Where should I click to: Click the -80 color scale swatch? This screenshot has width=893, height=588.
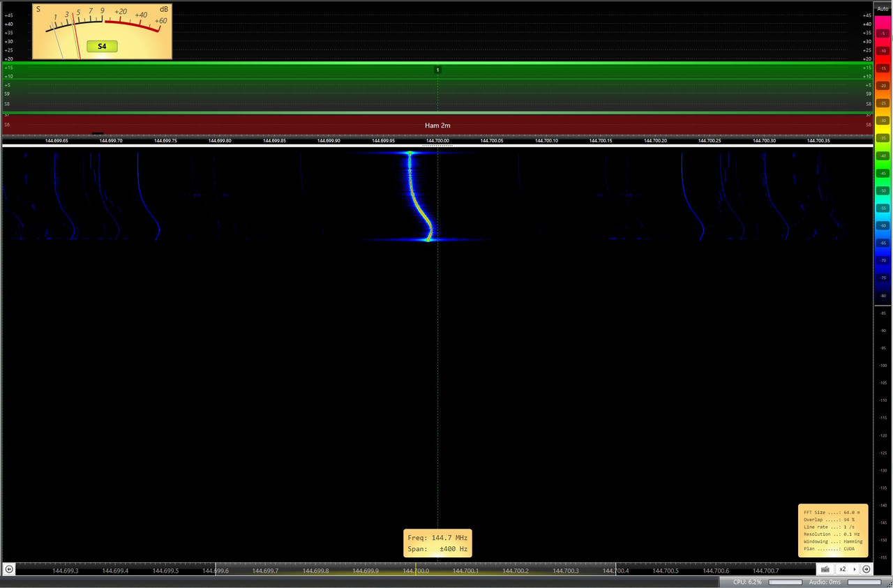click(883, 295)
